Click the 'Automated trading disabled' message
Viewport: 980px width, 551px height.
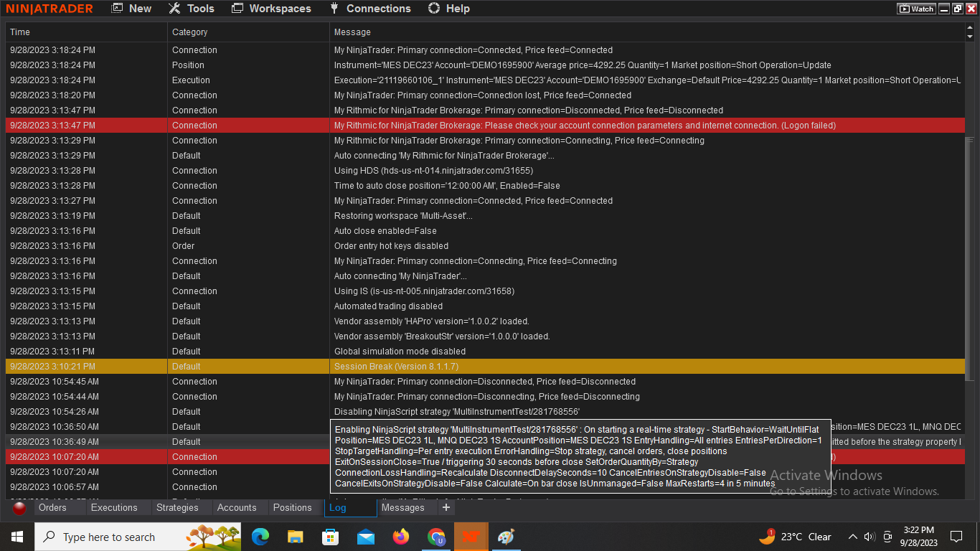388,306
